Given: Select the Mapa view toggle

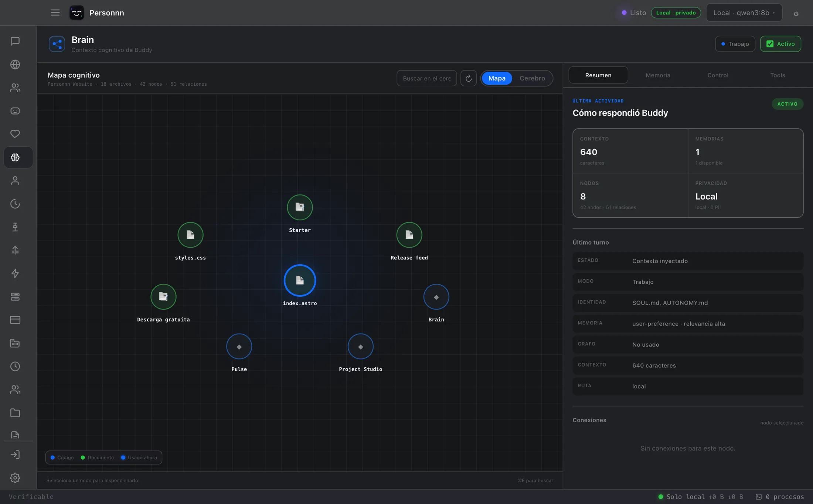Looking at the screenshot, I should click(x=497, y=78).
